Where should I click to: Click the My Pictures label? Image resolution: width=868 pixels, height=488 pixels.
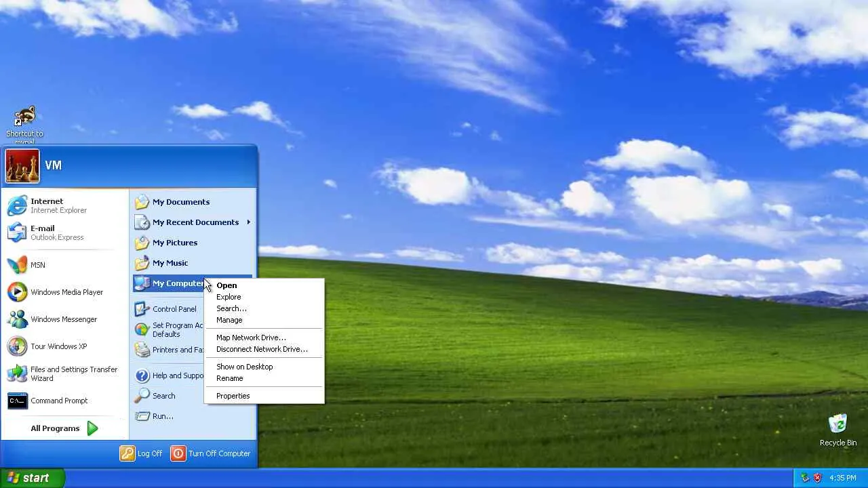click(x=175, y=243)
